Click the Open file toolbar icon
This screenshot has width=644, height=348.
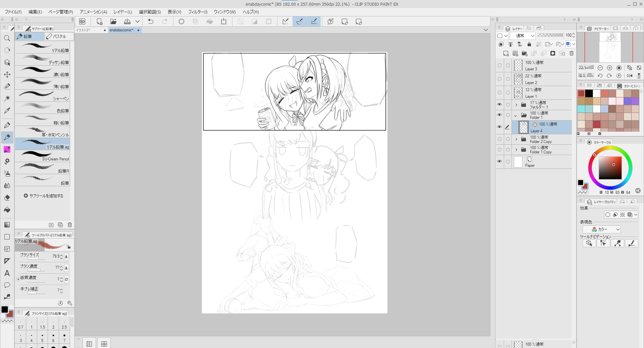click(113, 21)
